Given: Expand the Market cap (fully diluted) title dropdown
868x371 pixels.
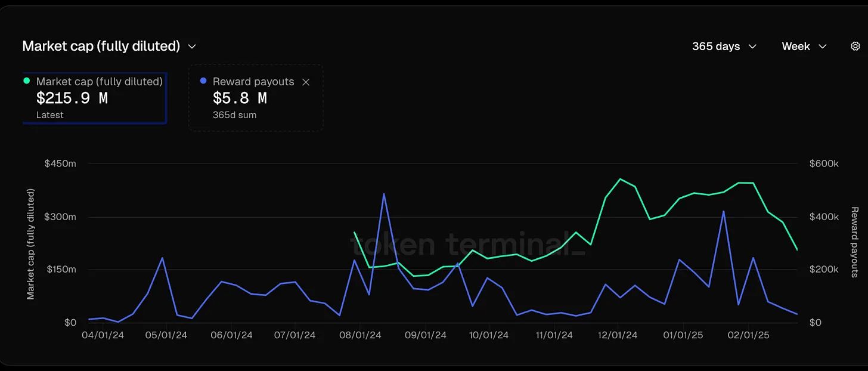Looking at the screenshot, I should pyautogui.click(x=192, y=46).
